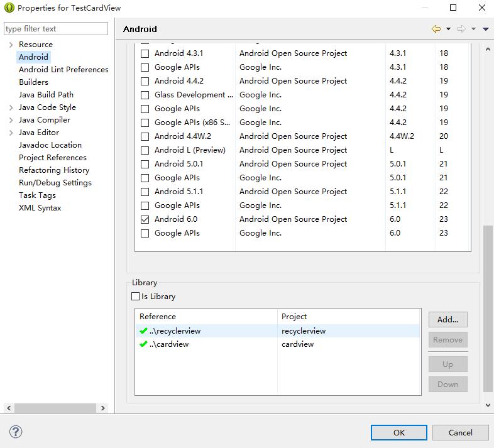Click the vertical scrollbar of Android page
Image resolution: width=494 pixels, height=448 pixels.
pyautogui.click(x=488, y=308)
